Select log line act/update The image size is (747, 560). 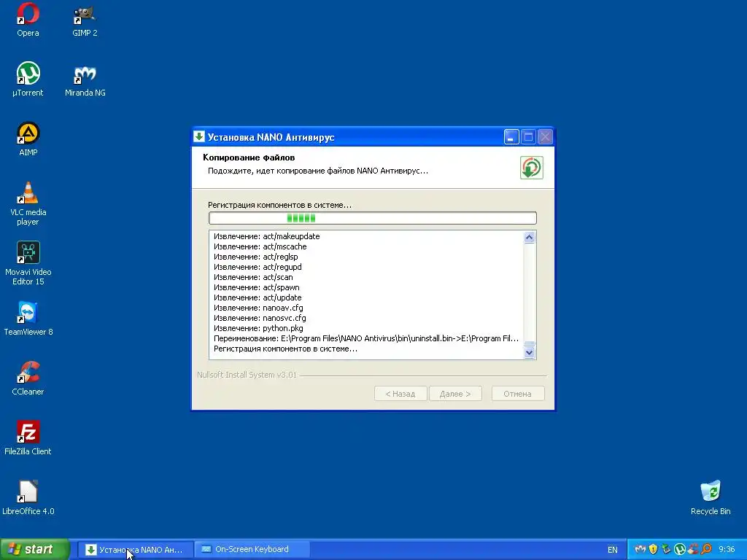pyautogui.click(x=258, y=297)
